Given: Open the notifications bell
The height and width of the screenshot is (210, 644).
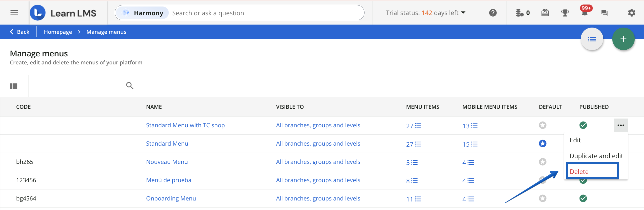Looking at the screenshot, I should click(584, 13).
